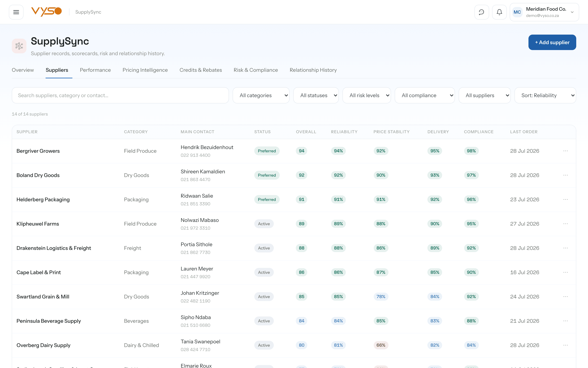Click the SupplySync breadcrumb in header
This screenshot has height=368, width=588.
[x=88, y=12]
